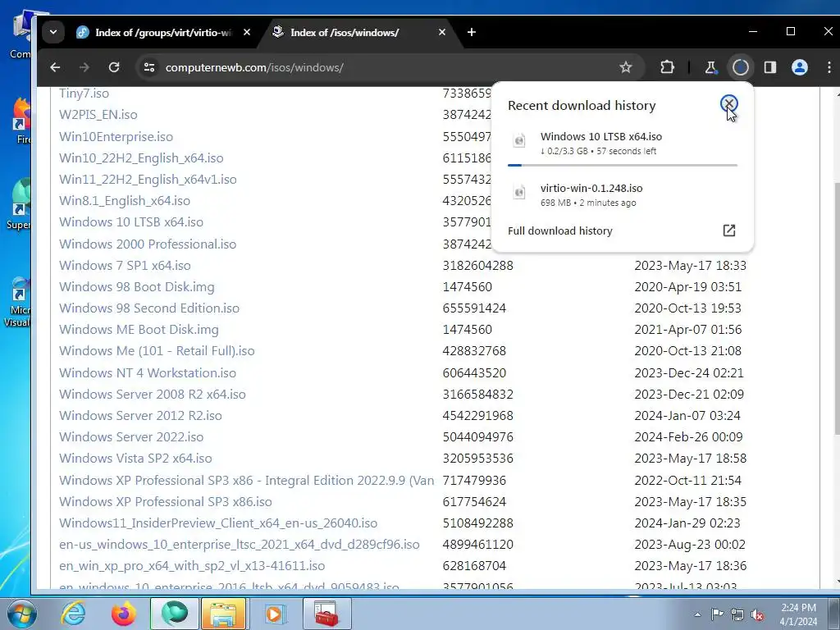Click the Windows 10 LTSB x64.iso download file icon
The height and width of the screenshot is (630, 840).
[518, 141]
